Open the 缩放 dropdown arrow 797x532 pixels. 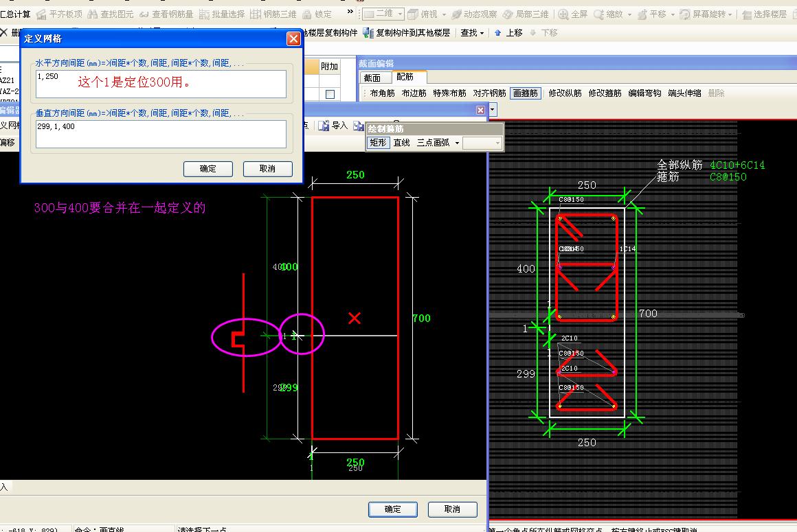pos(629,14)
